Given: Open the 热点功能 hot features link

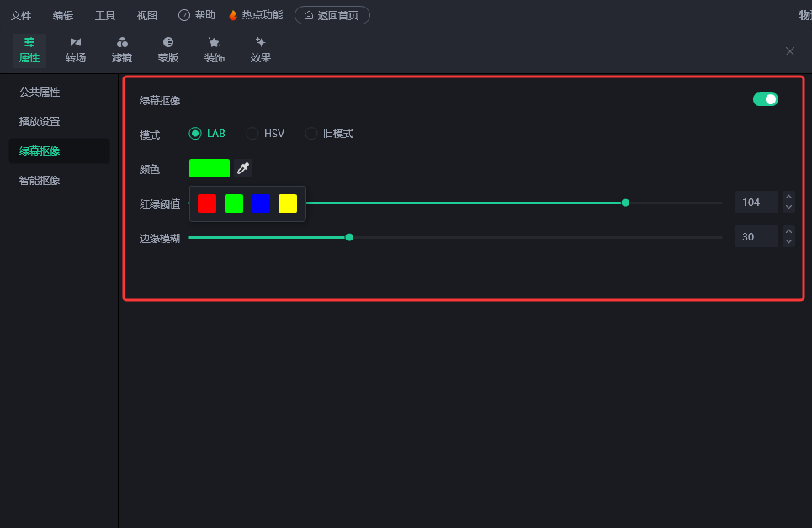Looking at the screenshot, I should (x=256, y=15).
